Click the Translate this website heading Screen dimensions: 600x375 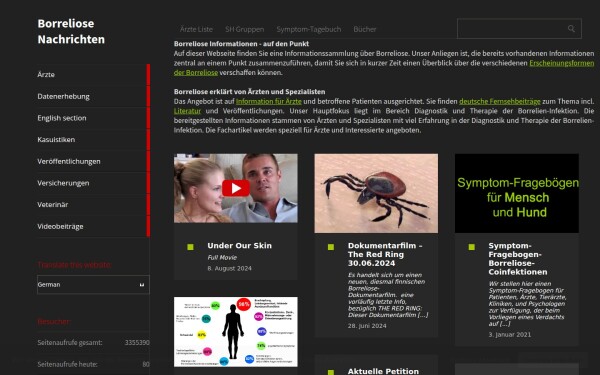(x=74, y=265)
